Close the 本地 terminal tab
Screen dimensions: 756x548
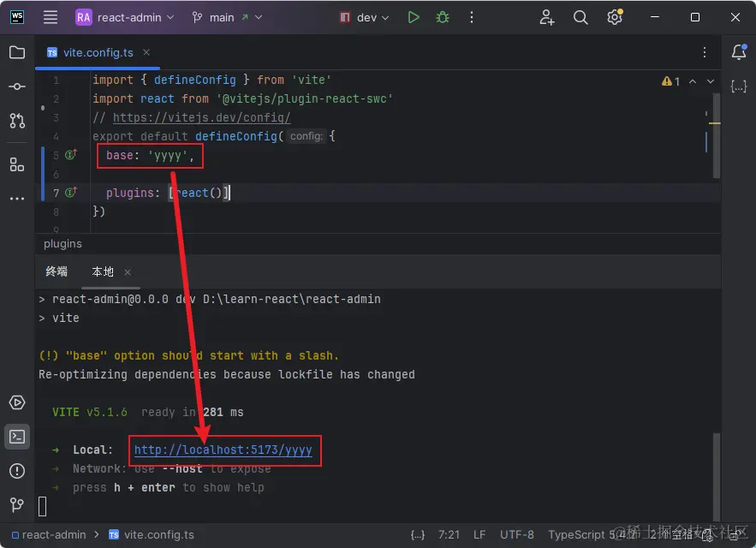(x=128, y=272)
